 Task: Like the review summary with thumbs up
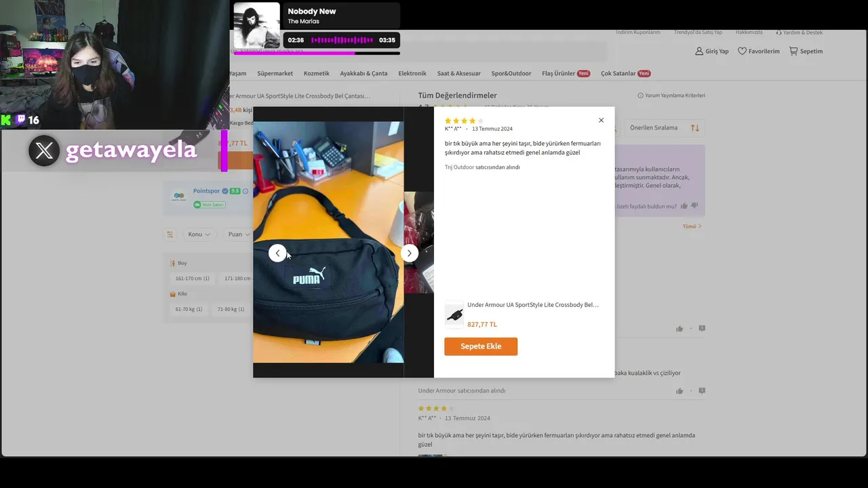pyautogui.click(x=684, y=206)
